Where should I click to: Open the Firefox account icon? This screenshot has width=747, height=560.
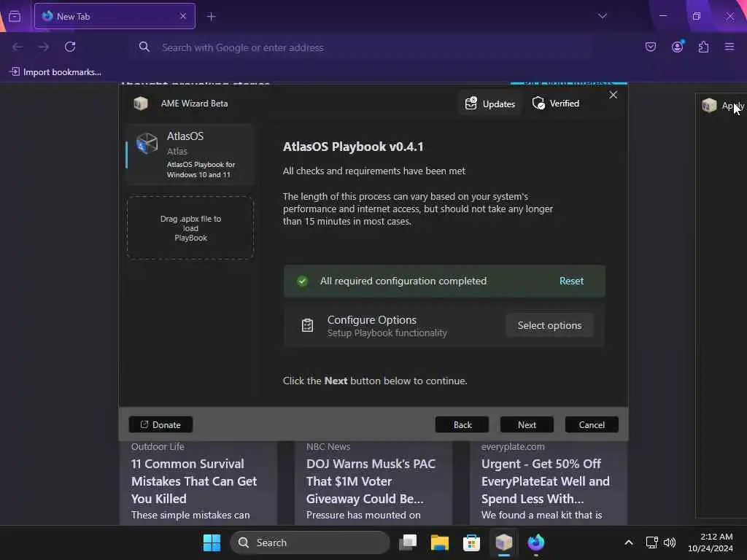tap(678, 47)
